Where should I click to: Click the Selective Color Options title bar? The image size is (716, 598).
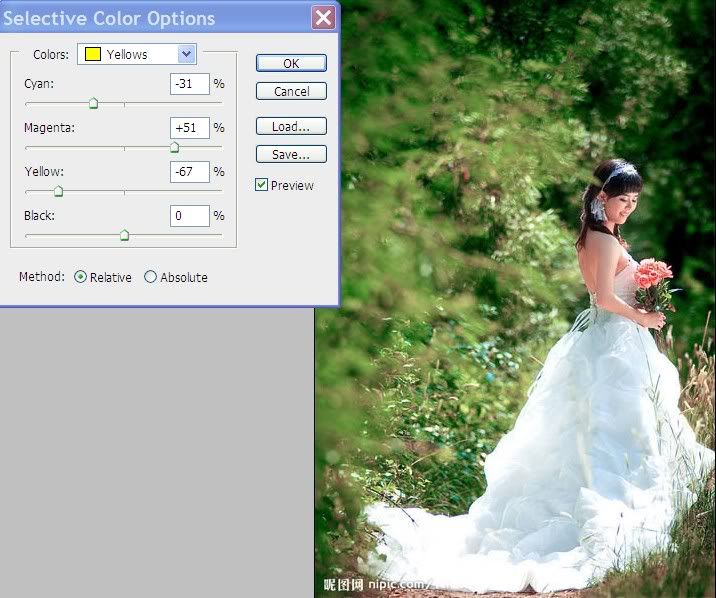150,18
